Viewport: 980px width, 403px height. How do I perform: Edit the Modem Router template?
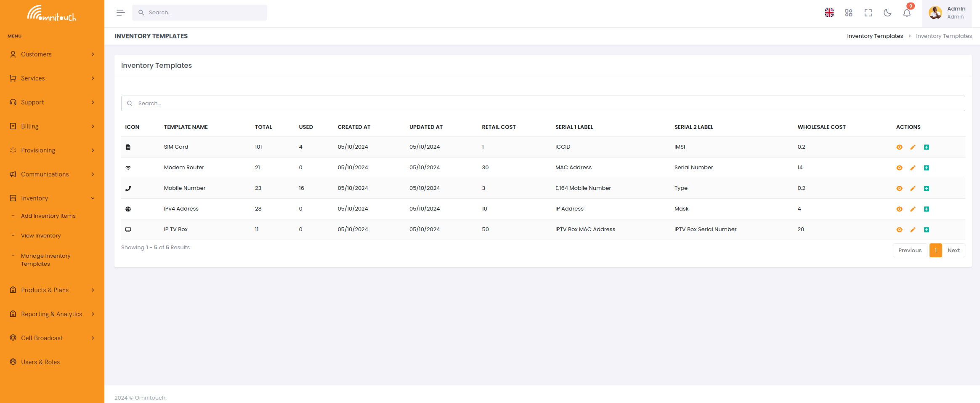pyautogui.click(x=913, y=168)
